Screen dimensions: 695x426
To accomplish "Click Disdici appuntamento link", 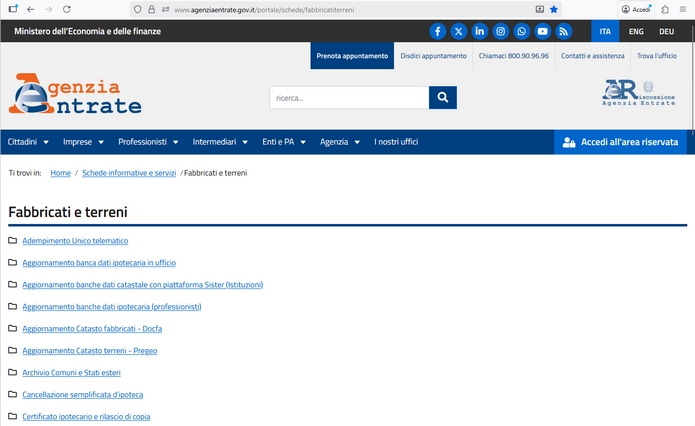I will (433, 56).
